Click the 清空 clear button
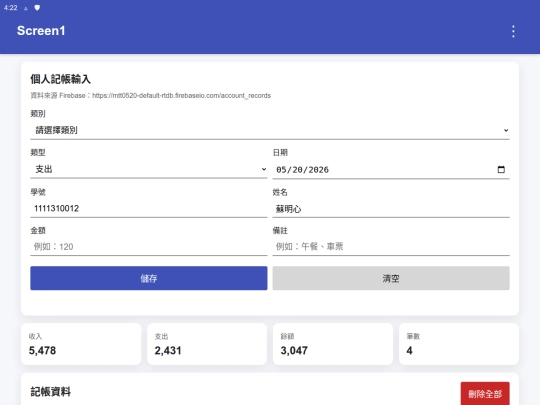The height and width of the screenshot is (405, 540). [x=391, y=278]
